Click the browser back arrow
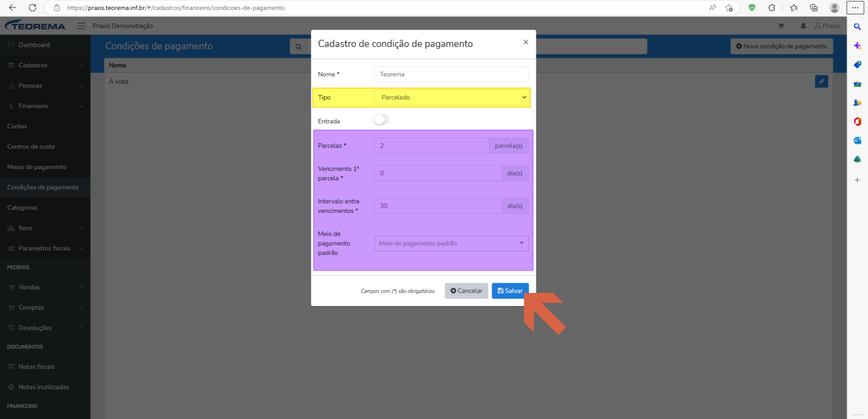 click(12, 8)
